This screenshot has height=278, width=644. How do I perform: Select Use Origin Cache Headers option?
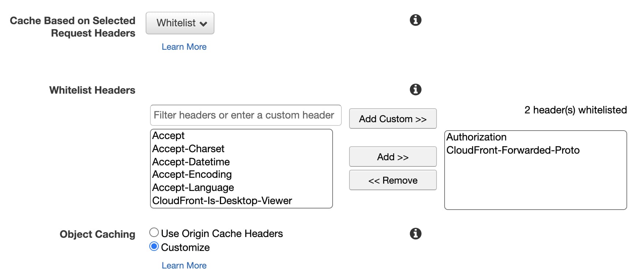(154, 233)
